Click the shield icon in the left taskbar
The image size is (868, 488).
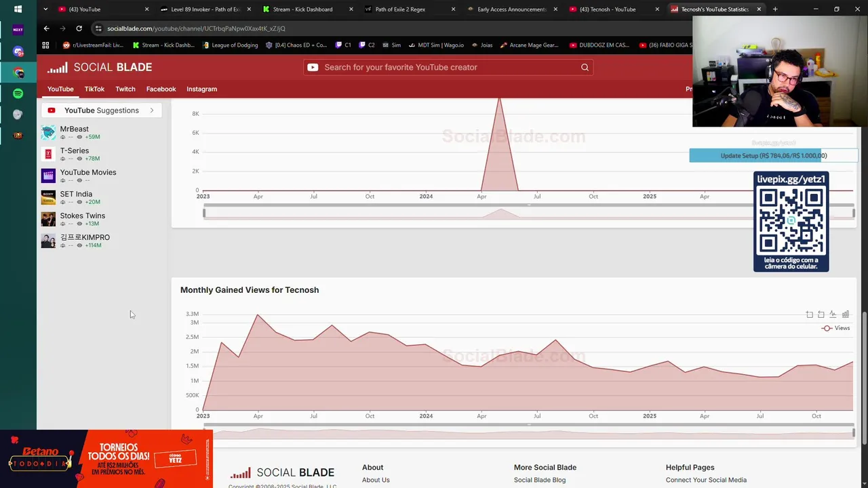point(18,115)
